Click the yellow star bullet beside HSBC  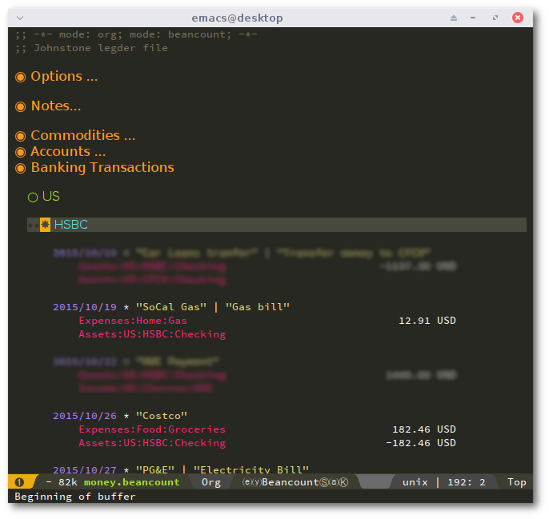[45, 225]
